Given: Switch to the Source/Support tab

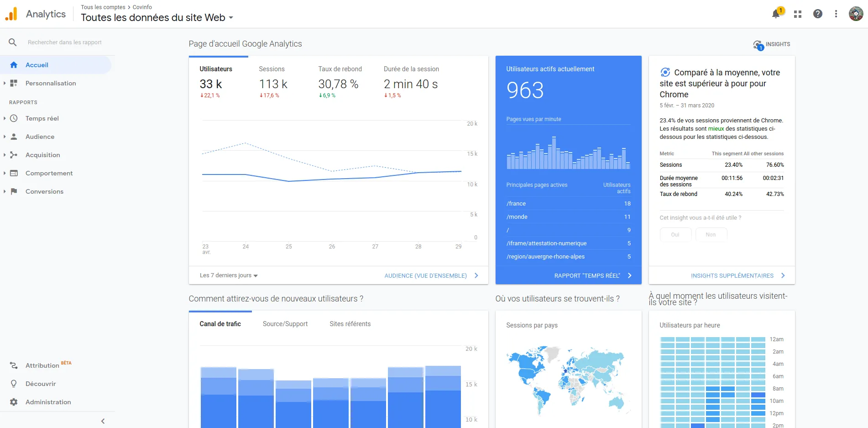Looking at the screenshot, I should pos(285,324).
